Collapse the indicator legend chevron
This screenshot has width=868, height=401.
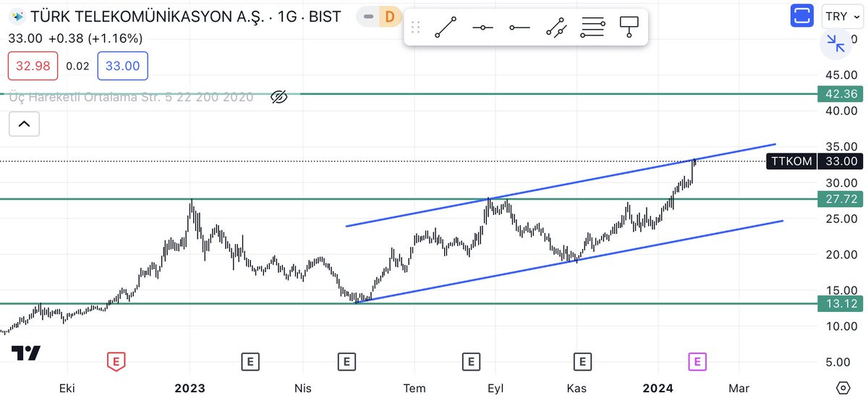24,124
